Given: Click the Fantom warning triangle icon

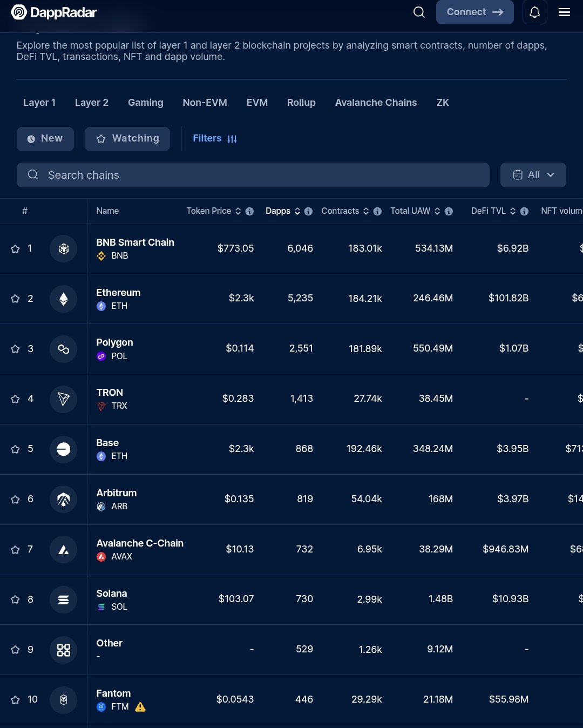Looking at the screenshot, I should [140, 707].
